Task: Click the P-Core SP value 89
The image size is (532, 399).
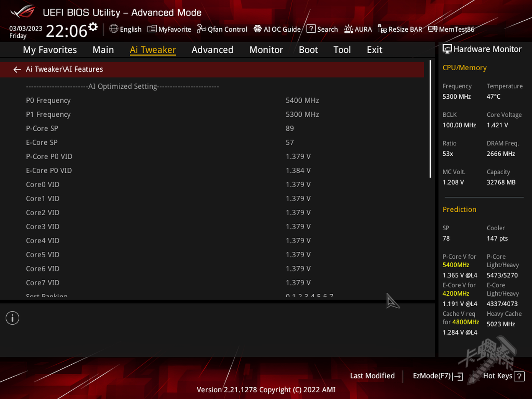Action: coord(290,129)
